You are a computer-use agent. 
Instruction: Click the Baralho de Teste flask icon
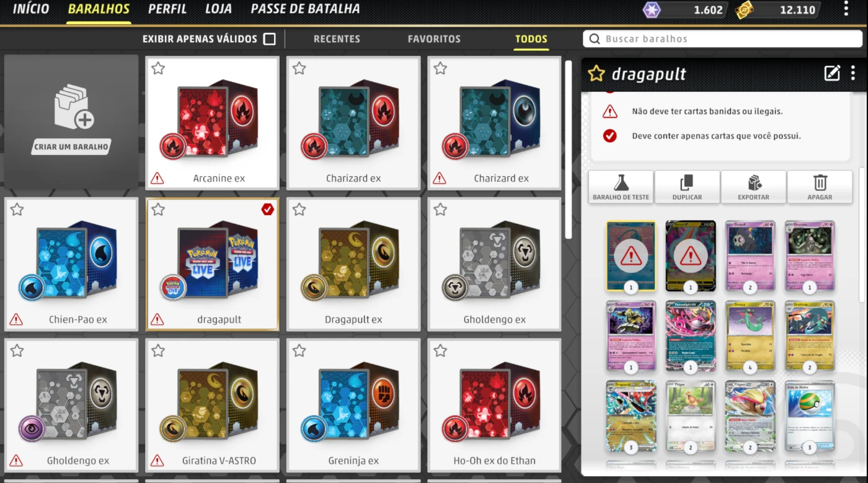(621, 182)
